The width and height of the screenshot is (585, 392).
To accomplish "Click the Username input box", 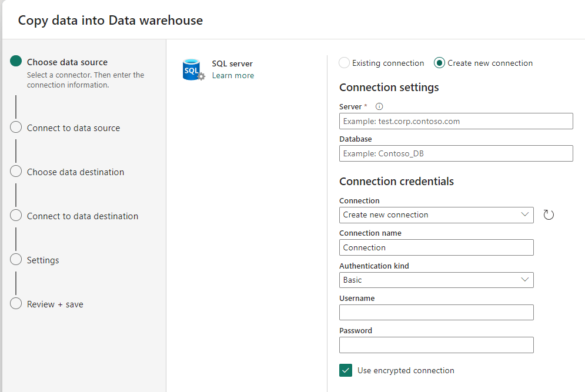I will tap(436, 313).
